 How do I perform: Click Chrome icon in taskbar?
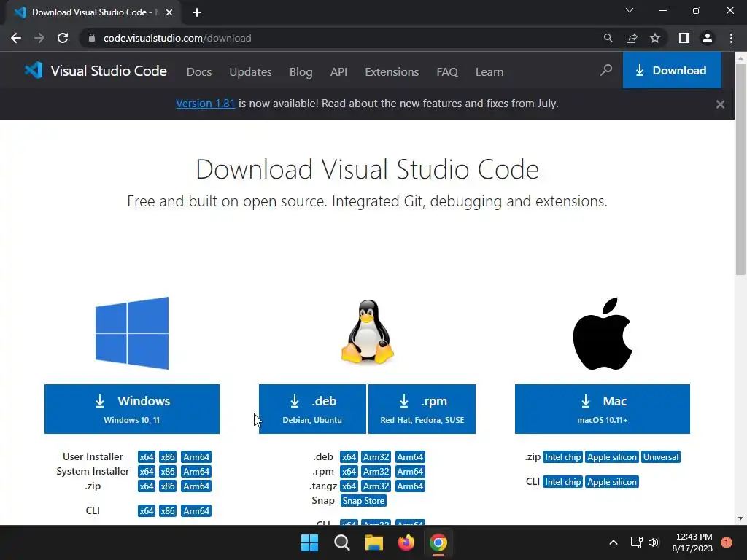coord(438,542)
